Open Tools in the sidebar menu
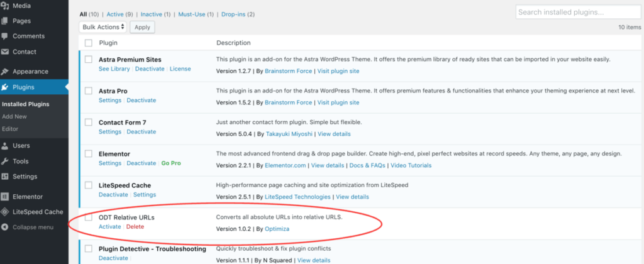Viewport: 644px width, 264px height. pos(21,162)
